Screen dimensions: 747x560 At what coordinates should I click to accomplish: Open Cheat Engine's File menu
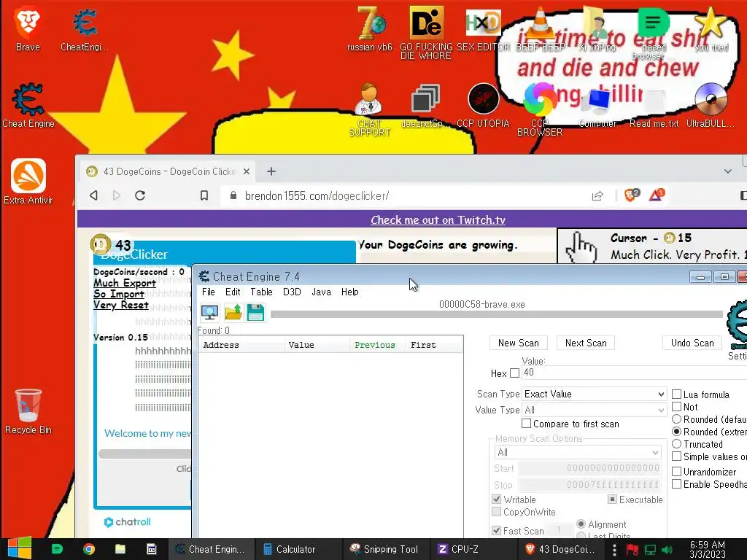208,292
